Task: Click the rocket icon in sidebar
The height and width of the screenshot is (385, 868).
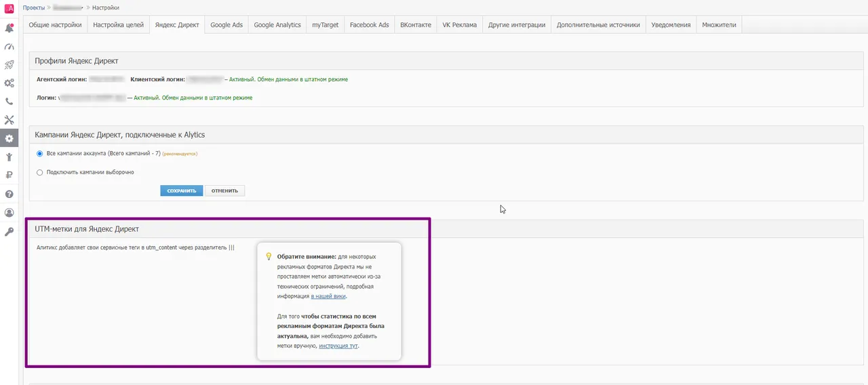Action: pos(9,65)
